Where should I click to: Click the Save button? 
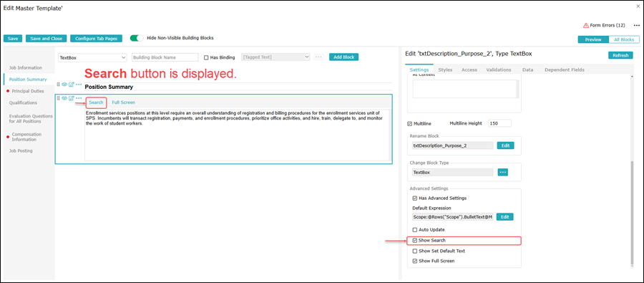(x=13, y=38)
